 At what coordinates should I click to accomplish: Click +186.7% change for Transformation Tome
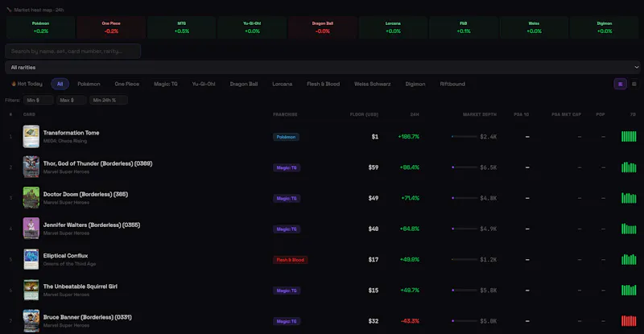click(x=409, y=136)
